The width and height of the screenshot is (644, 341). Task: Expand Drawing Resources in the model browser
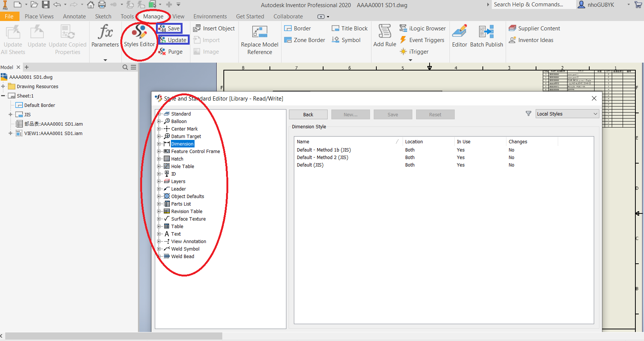[4, 86]
